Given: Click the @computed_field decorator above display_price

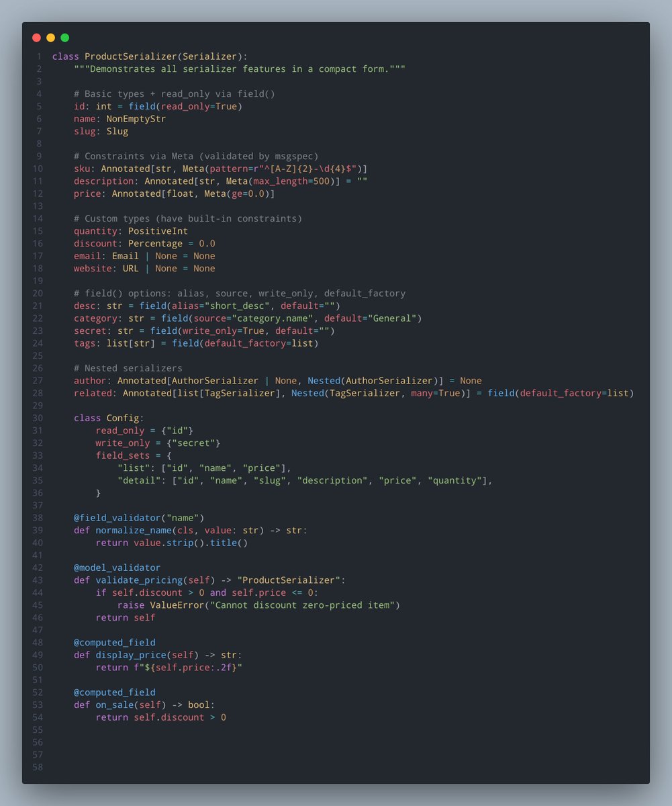Looking at the screenshot, I should (113, 642).
